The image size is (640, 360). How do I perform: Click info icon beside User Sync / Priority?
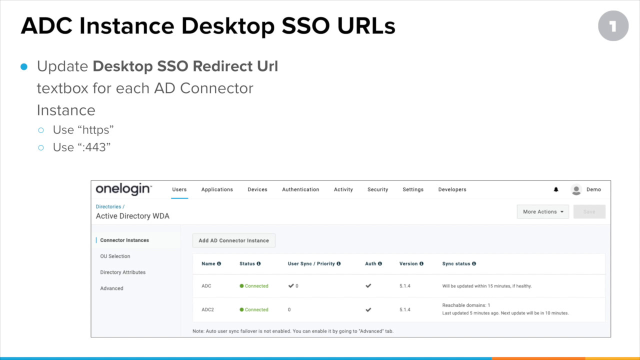coord(338,264)
